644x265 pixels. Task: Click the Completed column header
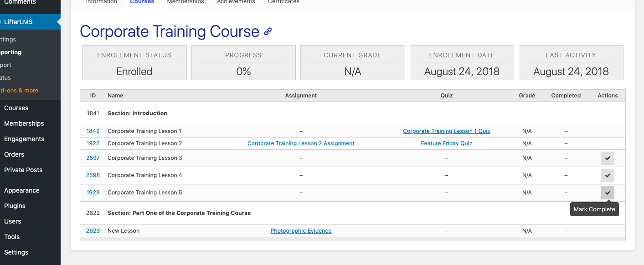coord(566,96)
